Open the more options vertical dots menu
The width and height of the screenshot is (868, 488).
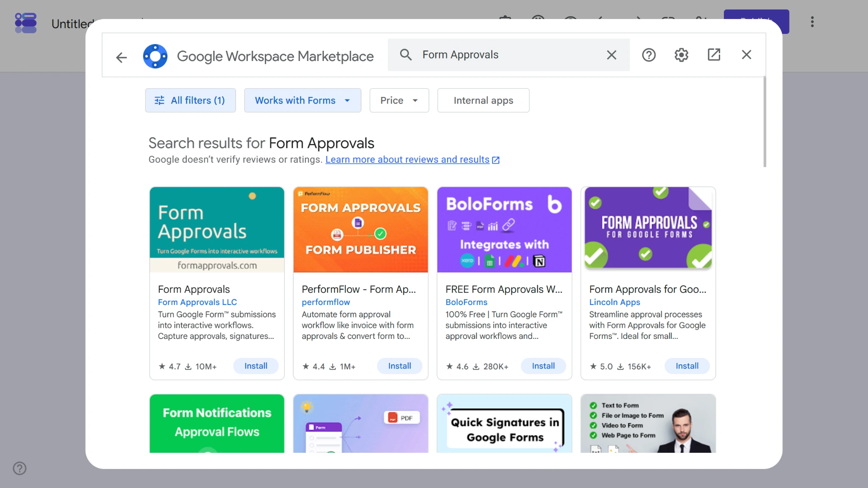pos(812,22)
